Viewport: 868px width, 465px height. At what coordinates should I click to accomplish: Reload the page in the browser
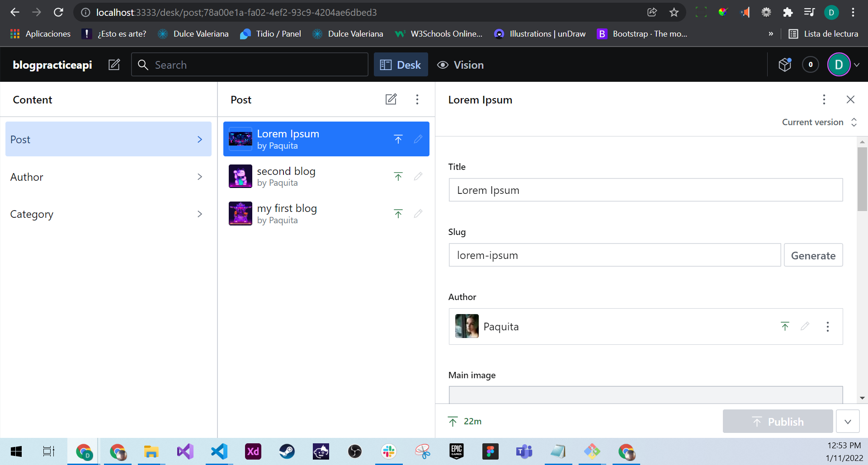point(58,12)
